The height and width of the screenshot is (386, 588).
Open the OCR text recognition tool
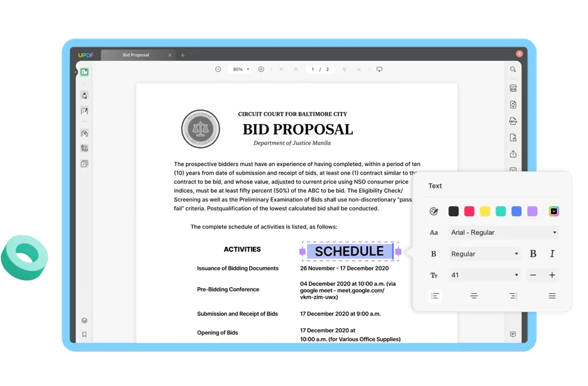[x=513, y=89]
